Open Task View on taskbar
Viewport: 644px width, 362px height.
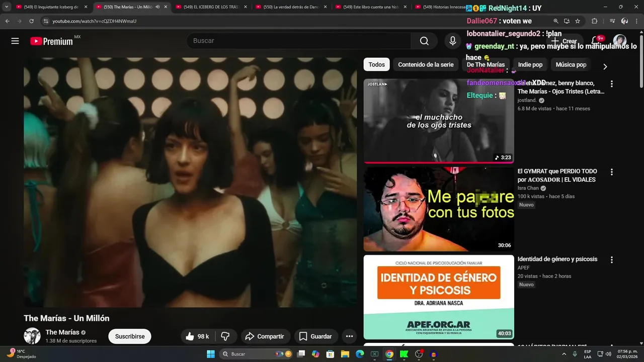point(301,354)
